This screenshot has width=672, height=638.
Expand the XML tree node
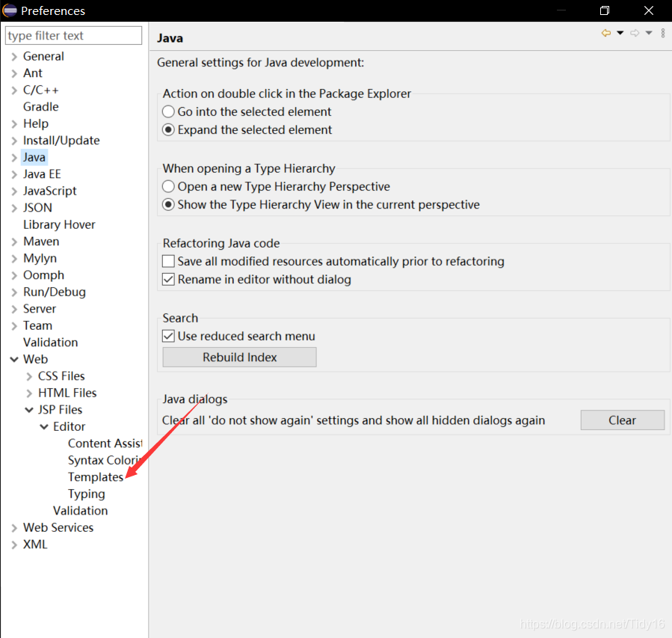(14, 545)
